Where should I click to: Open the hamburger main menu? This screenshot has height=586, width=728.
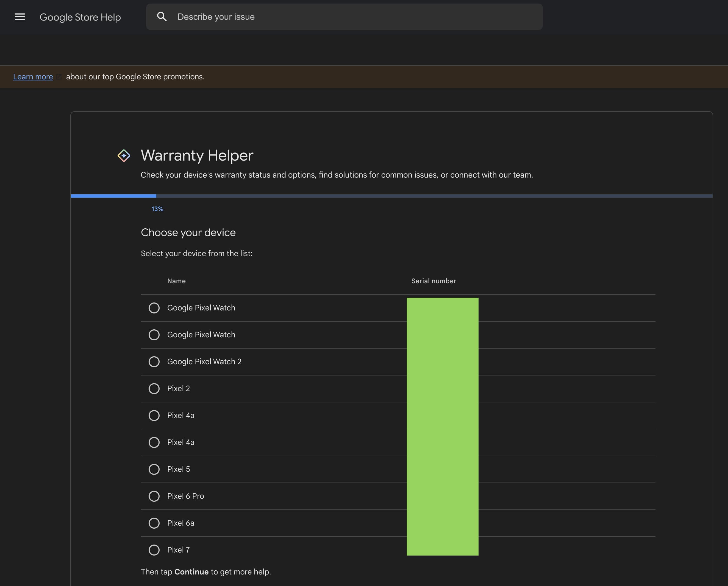point(20,17)
